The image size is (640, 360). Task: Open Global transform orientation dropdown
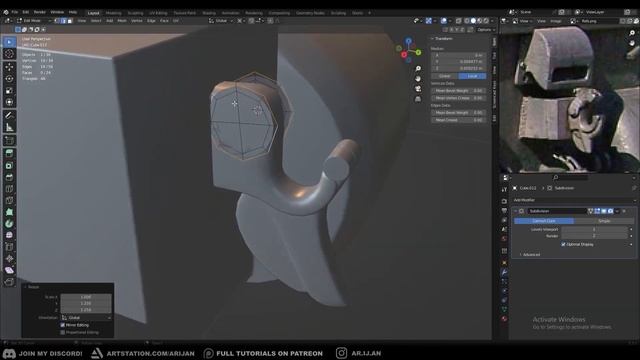point(221,20)
